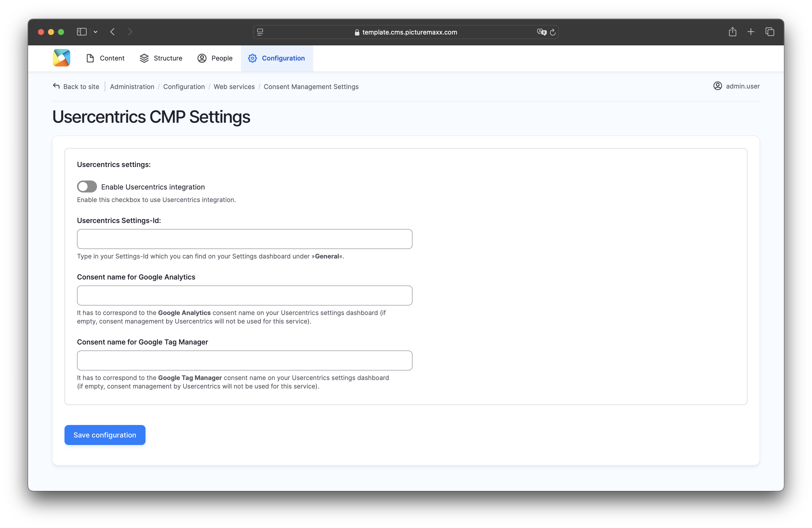Click the picturemaxx CMS logo icon

[x=61, y=58]
